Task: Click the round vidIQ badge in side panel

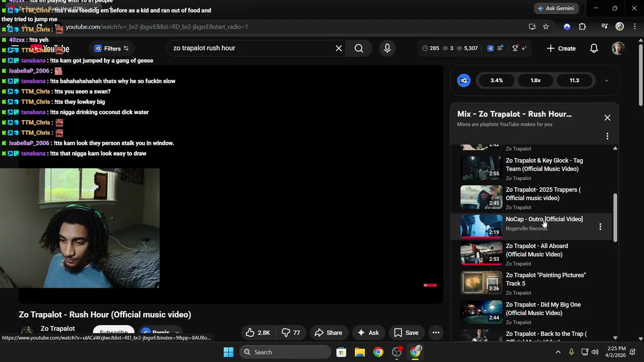Action: (x=464, y=80)
